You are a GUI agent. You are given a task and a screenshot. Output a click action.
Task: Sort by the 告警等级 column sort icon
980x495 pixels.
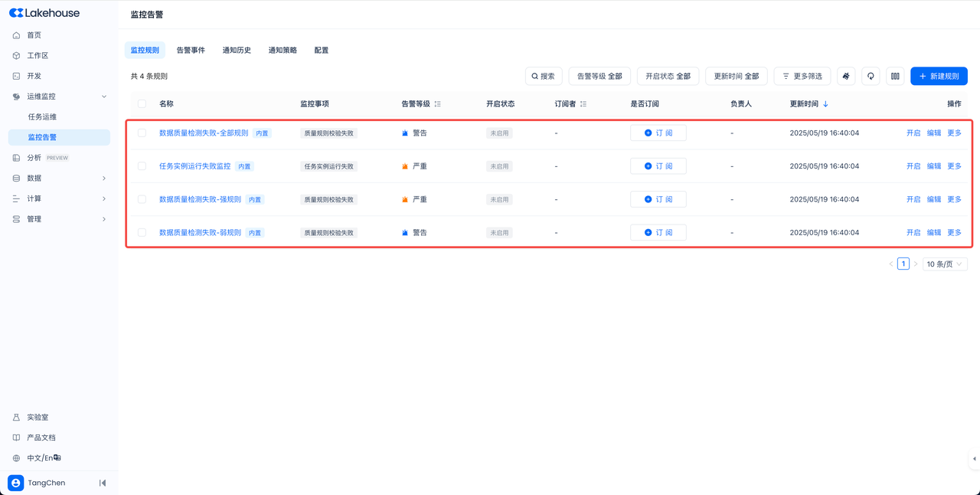click(x=437, y=104)
